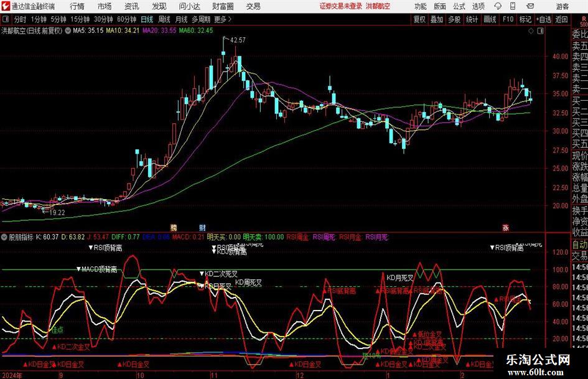Open the 问小达 menu

[x=189, y=6]
